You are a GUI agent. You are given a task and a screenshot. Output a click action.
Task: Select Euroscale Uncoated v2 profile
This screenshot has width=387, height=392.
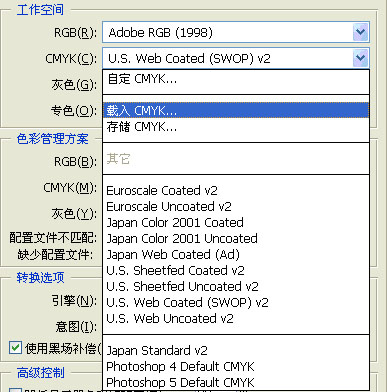coord(236,206)
